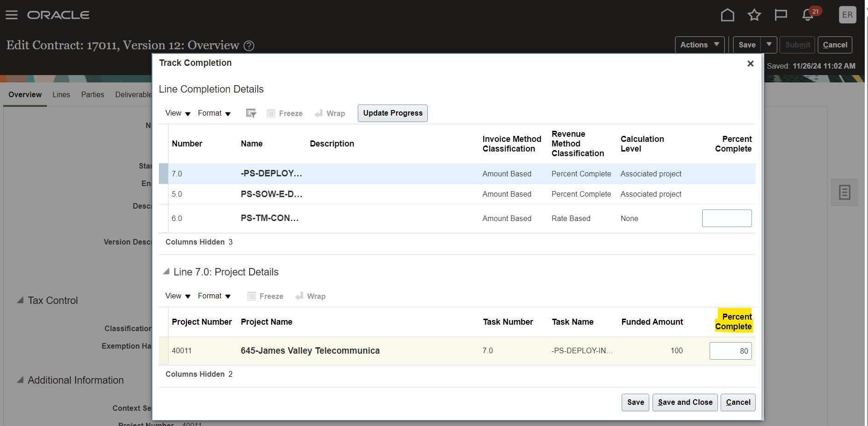This screenshot has width=868, height=426.
Task: Collapse Tax Control section
Action: tap(20, 300)
